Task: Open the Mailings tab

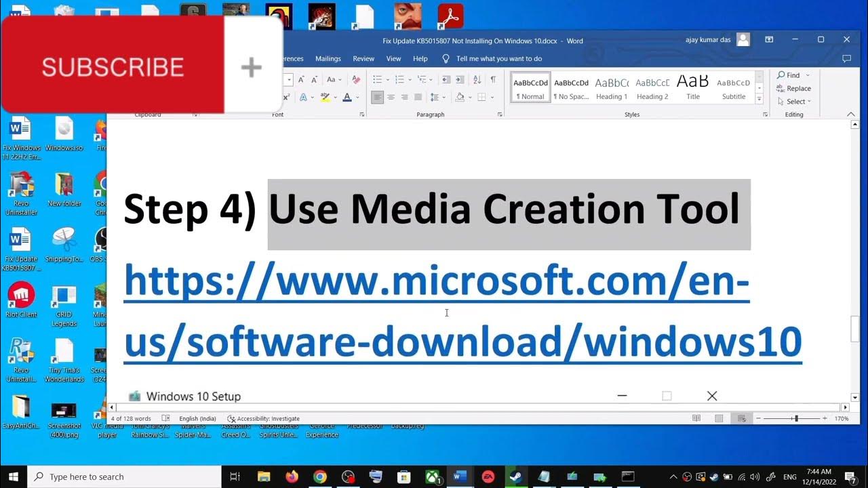Action: point(328,59)
